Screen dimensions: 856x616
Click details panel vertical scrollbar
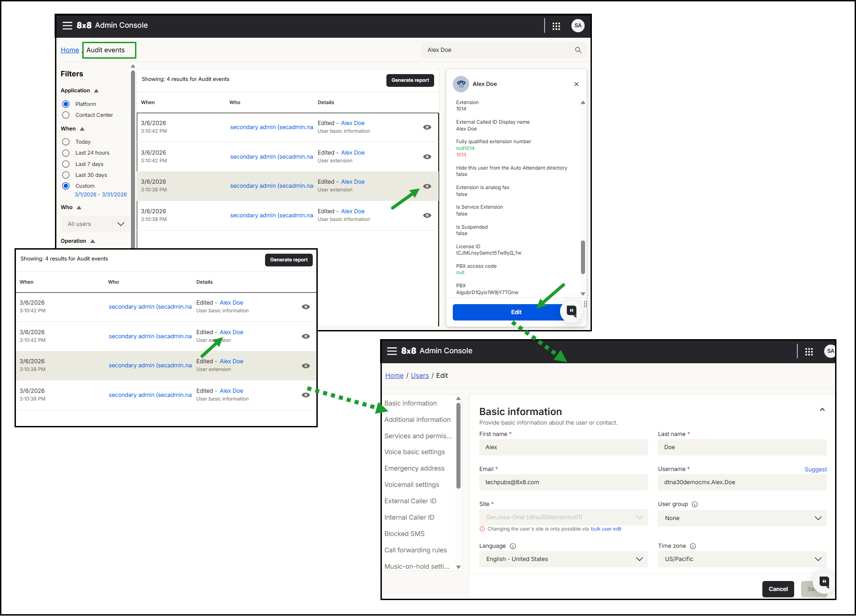click(583, 257)
